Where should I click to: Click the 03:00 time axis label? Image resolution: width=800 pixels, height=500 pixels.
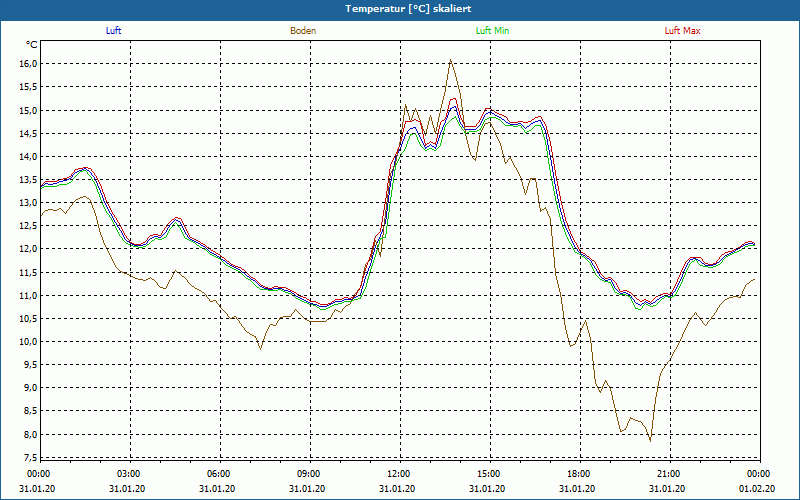(x=131, y=474)
